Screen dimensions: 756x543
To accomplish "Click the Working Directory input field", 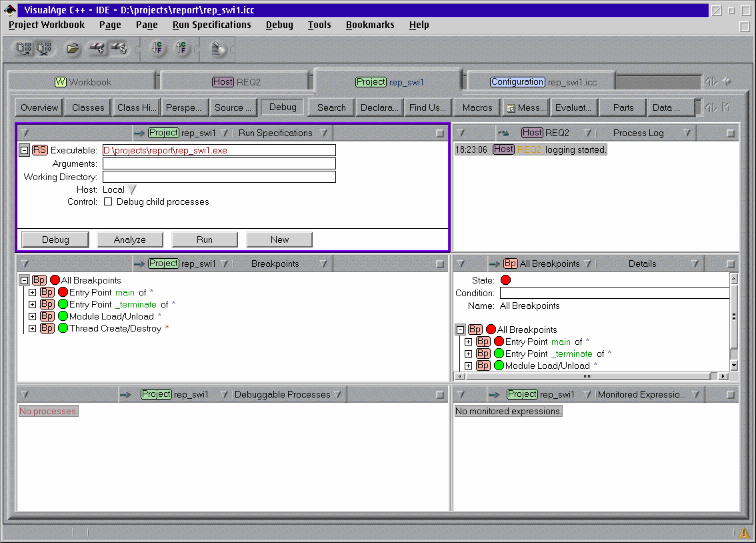I will (x=219, y=177).
